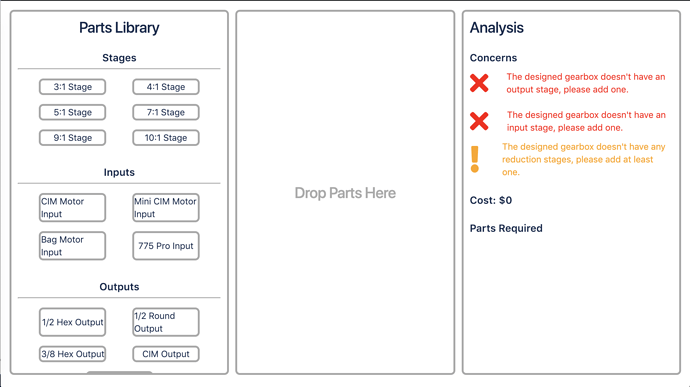
Task: Click the Drop Parts Here area
Action: [x=345, y=193]
